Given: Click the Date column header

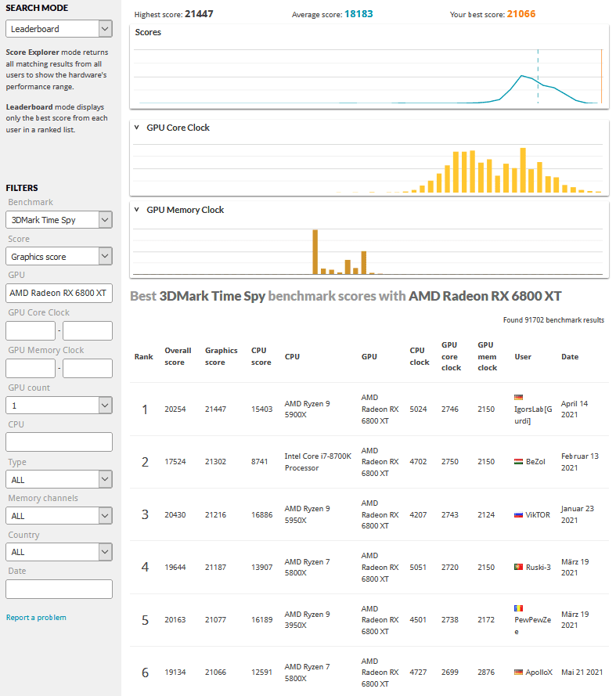Looking at the screenshot, I should [x=570, y=356].
